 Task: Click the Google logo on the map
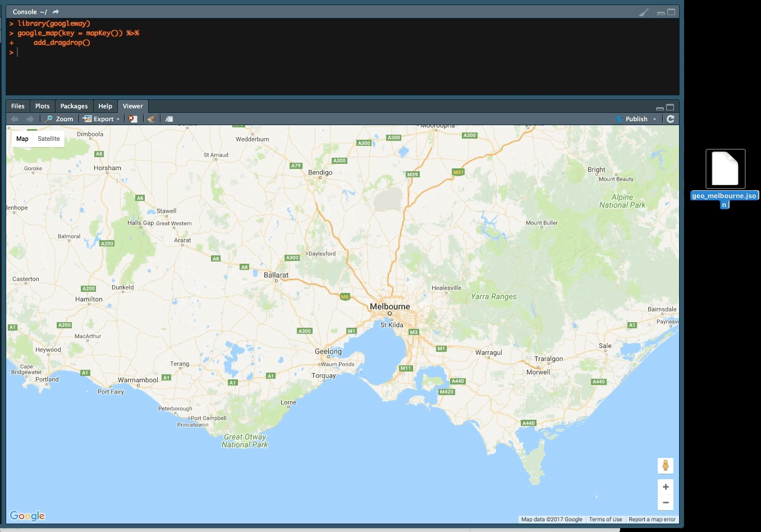point(27,516)
